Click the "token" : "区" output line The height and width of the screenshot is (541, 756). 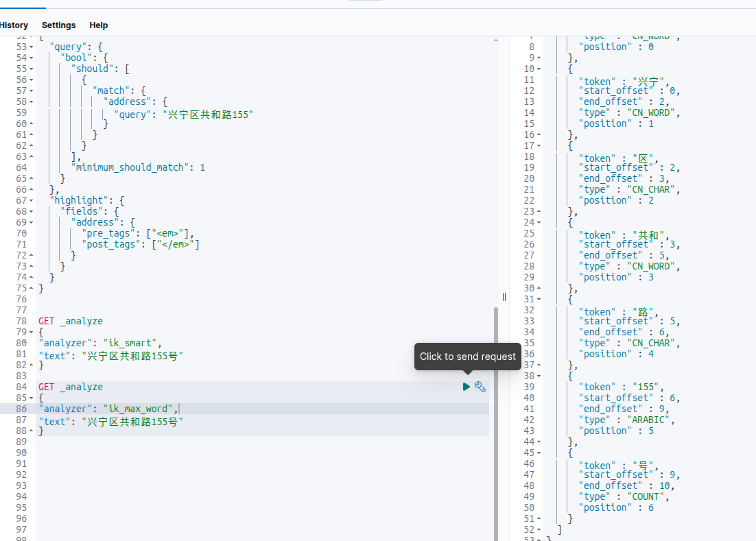point(619,158)
